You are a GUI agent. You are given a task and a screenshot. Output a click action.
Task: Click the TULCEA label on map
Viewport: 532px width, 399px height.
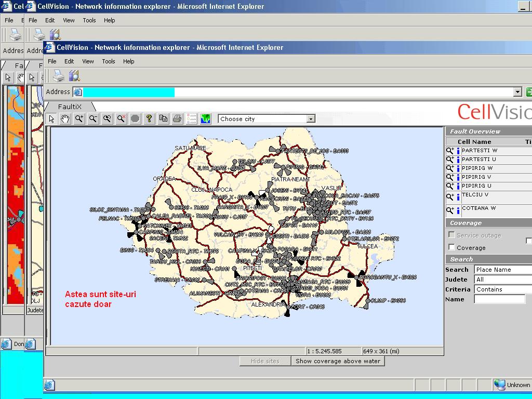(x=367, y=246)
